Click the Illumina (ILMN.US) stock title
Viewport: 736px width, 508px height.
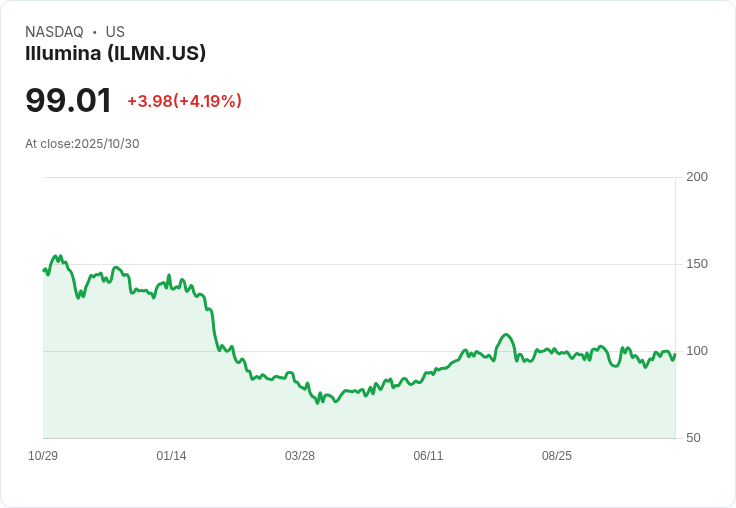[x=115, y=53]
